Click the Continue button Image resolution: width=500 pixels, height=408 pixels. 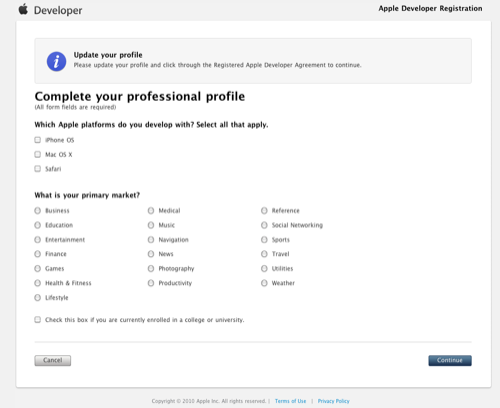(450, 360)
